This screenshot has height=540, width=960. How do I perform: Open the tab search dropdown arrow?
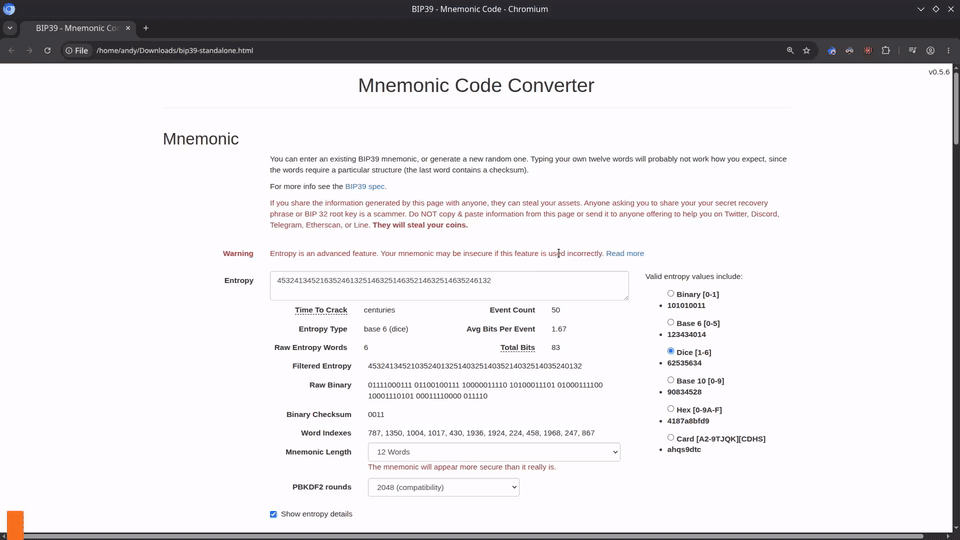click(x=9, y=28)
